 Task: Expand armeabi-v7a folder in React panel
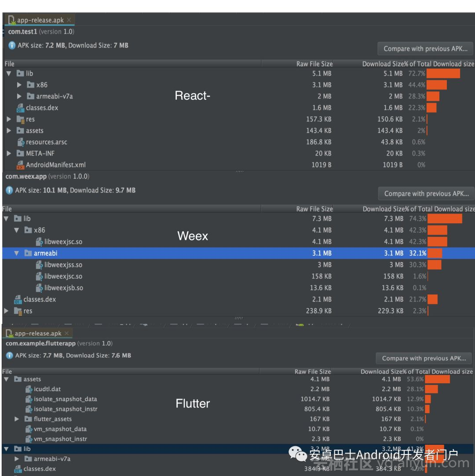[x=19, y=96]
